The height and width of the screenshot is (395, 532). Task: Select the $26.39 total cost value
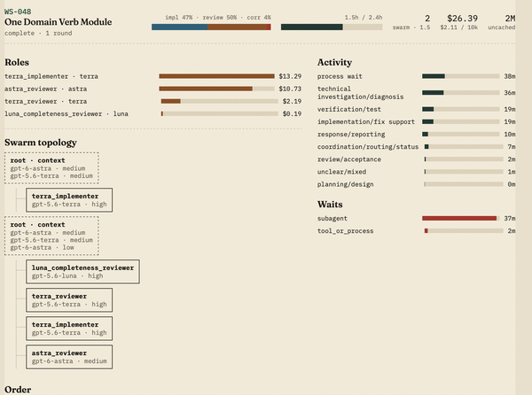[462, 19]
